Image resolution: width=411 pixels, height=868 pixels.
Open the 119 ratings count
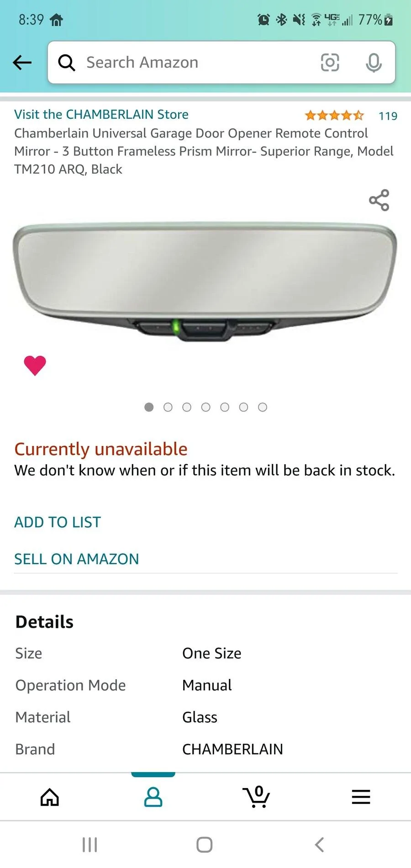(388, 116)
